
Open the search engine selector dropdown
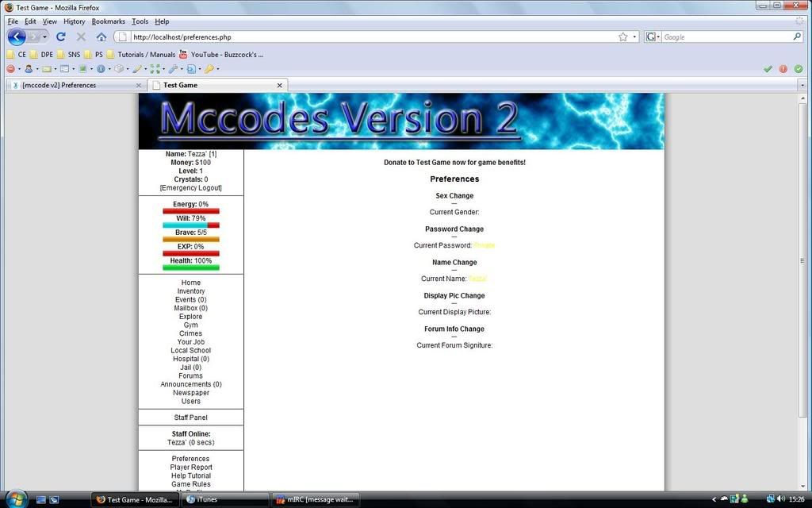pos(652,37)
